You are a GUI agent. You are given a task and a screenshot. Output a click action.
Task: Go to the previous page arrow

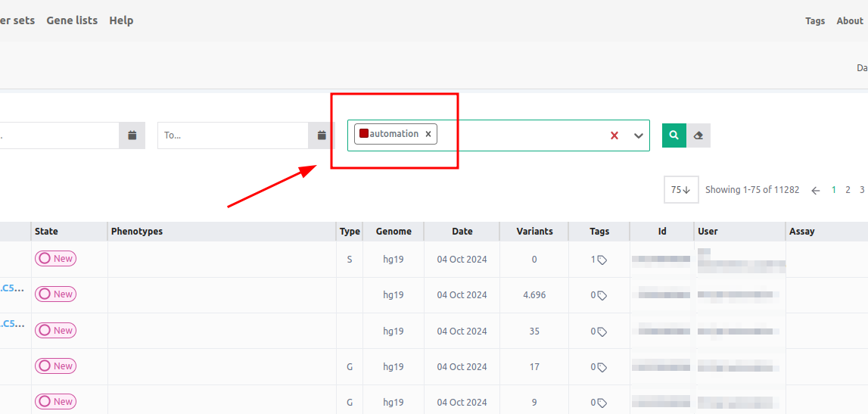pos(815,191)
